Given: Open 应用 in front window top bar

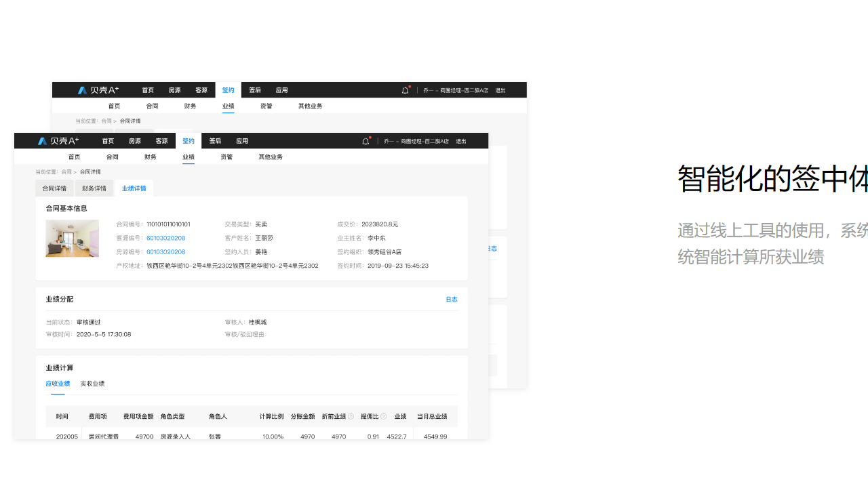Looking at the screenshot, I should pyautogui.click(x=242, y=141).
